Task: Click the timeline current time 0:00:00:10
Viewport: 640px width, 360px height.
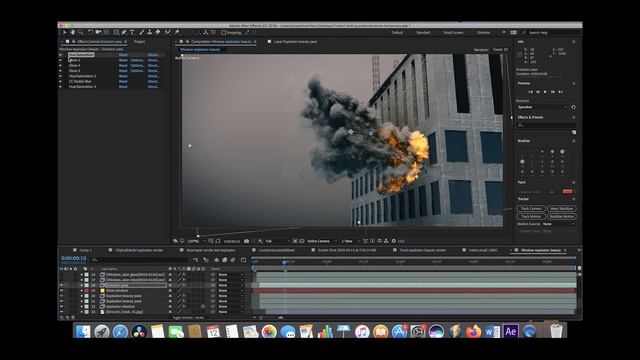Action: (x=73, y=258)
